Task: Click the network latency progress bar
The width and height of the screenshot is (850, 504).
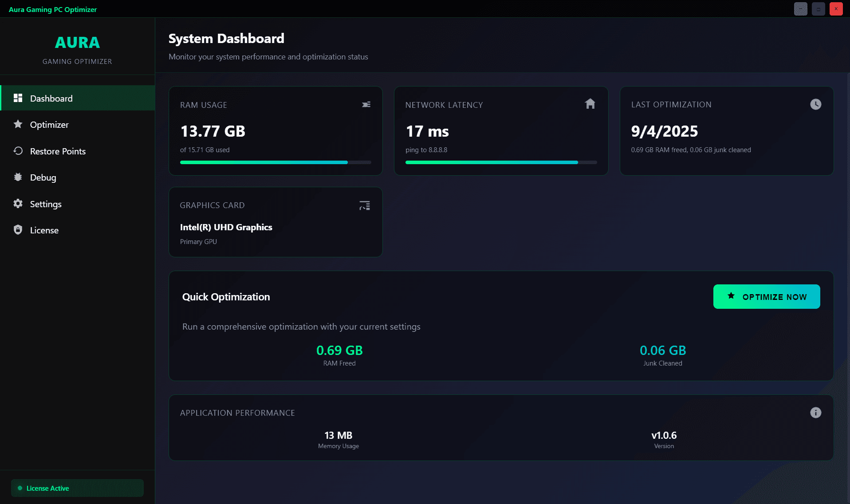Action: click(500, 162)
